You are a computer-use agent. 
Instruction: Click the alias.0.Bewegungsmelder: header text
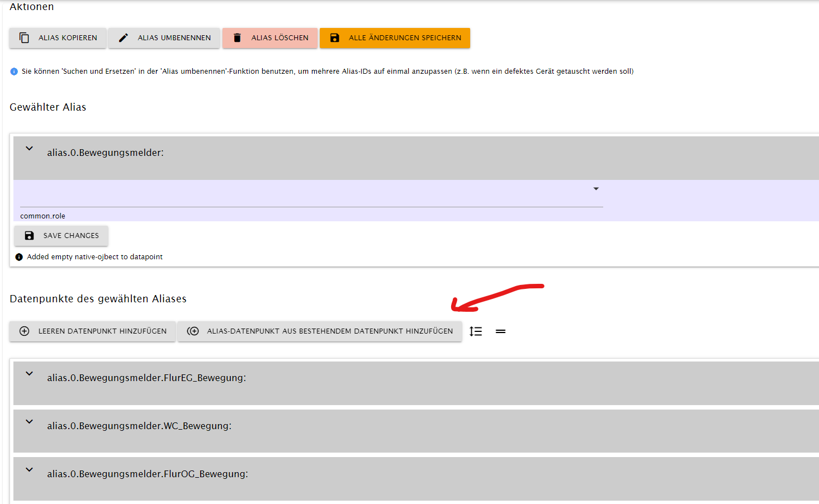(105, 153)
